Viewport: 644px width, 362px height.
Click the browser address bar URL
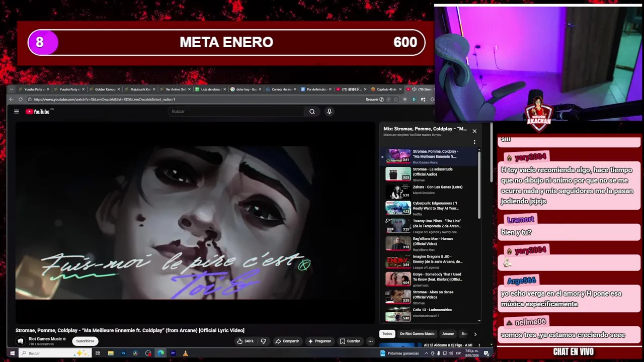104,100
